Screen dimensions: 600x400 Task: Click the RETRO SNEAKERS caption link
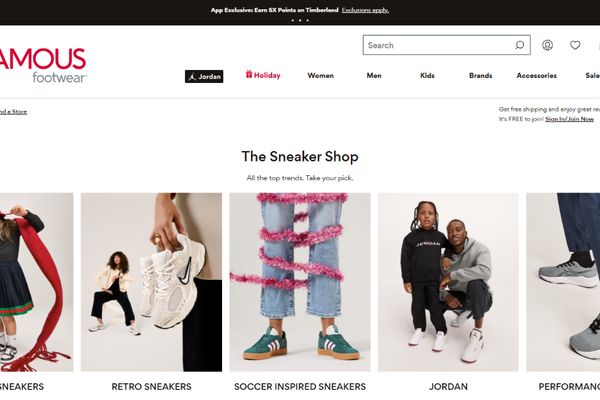(x=152, y=387)
